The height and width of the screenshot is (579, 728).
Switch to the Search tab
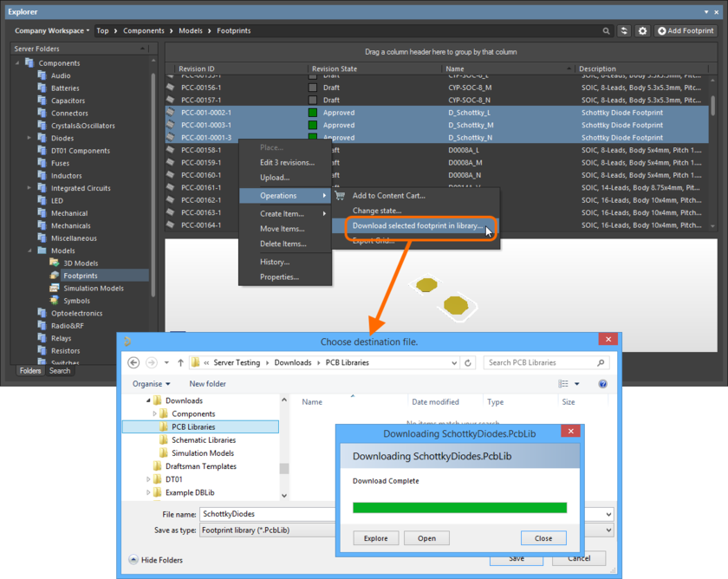(60, 371)
